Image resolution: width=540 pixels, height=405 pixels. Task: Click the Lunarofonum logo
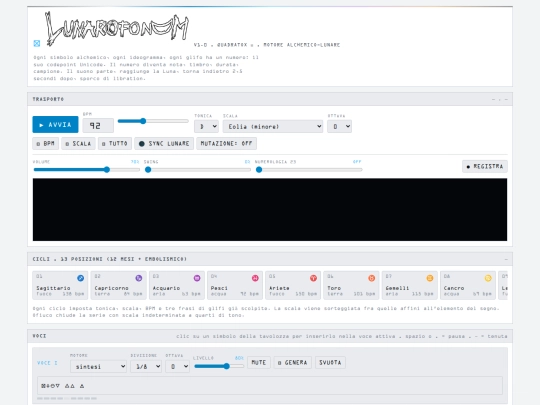click(117, 29)
